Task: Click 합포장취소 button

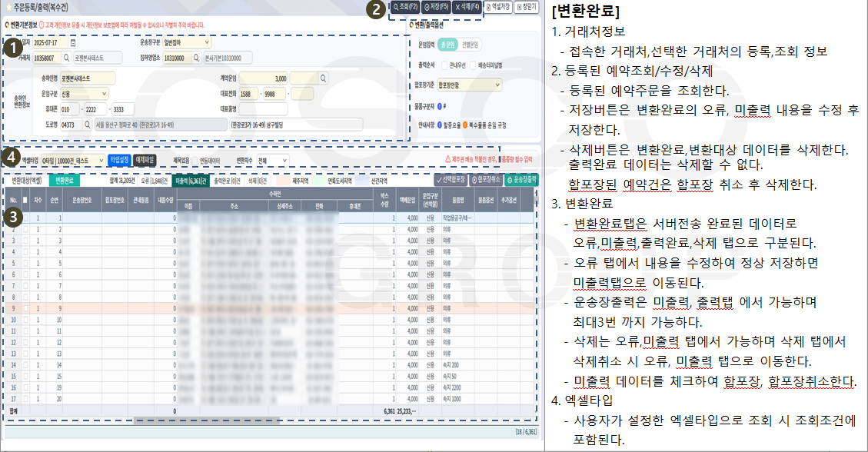Action: [x=486, y=180]
